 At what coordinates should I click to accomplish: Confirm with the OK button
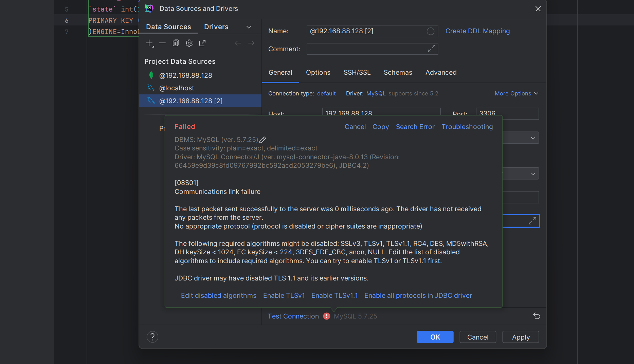pos(435,337)
